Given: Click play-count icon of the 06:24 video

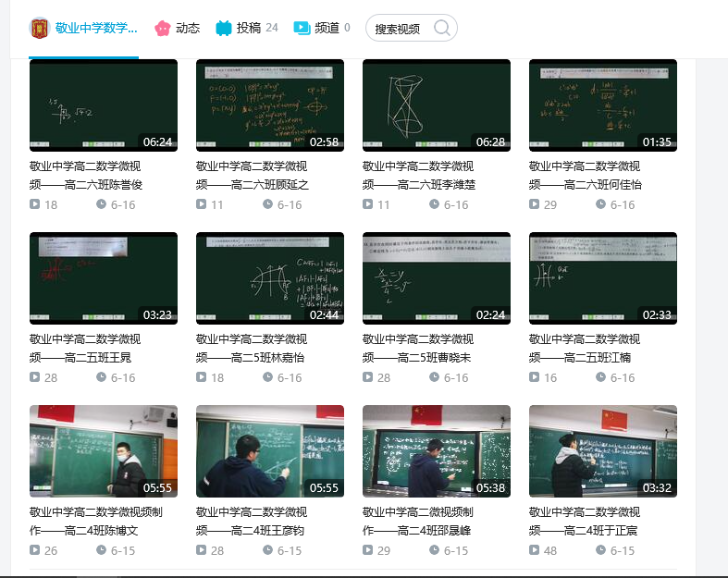Looking at the screenshot, I should click(34, 204).
